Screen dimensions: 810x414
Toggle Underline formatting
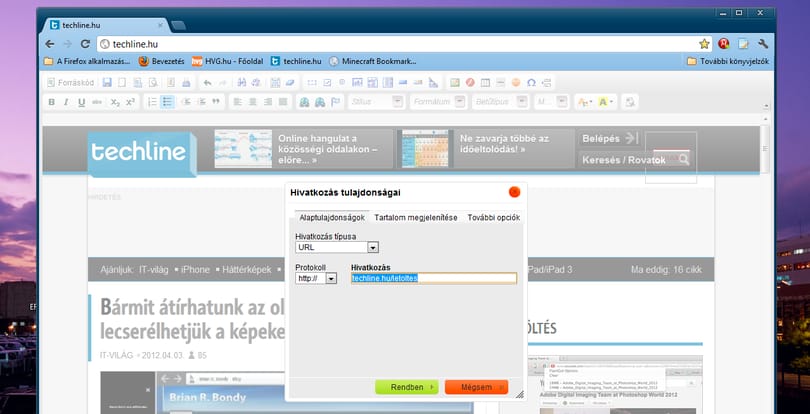tap(81, 102)
